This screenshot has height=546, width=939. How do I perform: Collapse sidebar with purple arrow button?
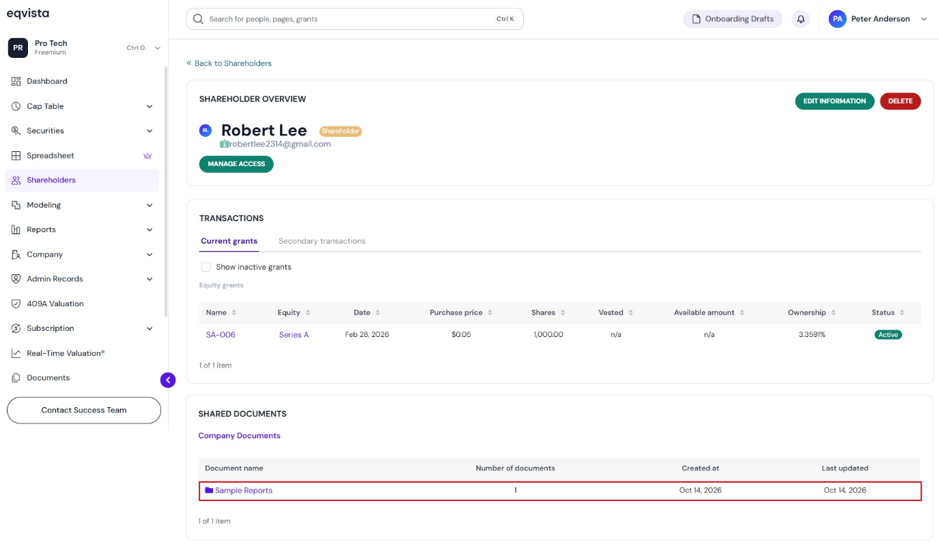(x=168, y=380)
